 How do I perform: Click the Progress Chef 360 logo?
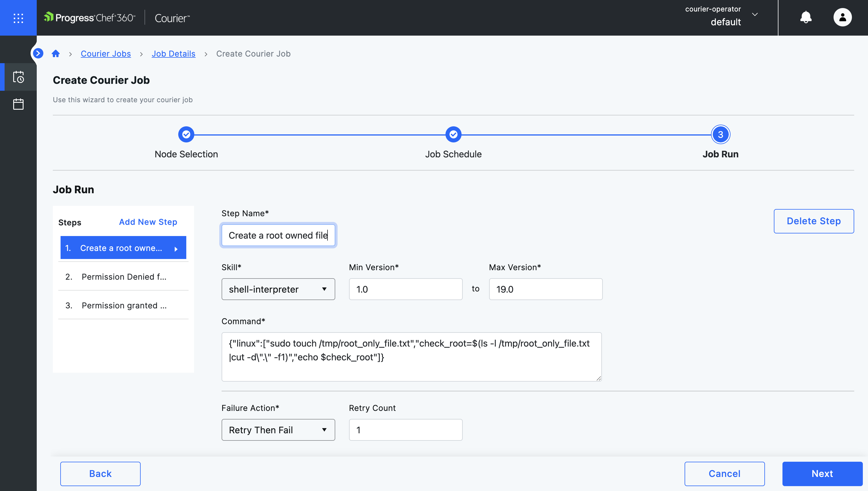[90, 18]
